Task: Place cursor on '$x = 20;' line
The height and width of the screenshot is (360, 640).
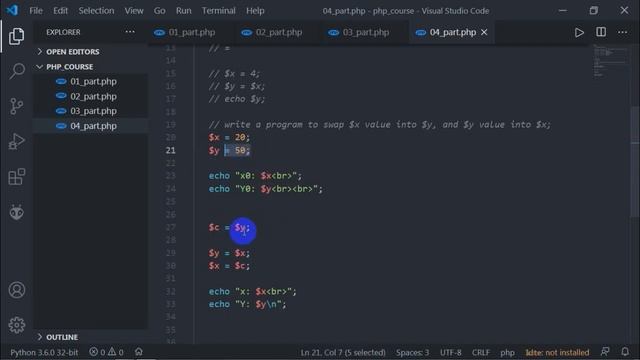Action: point(229,137)
